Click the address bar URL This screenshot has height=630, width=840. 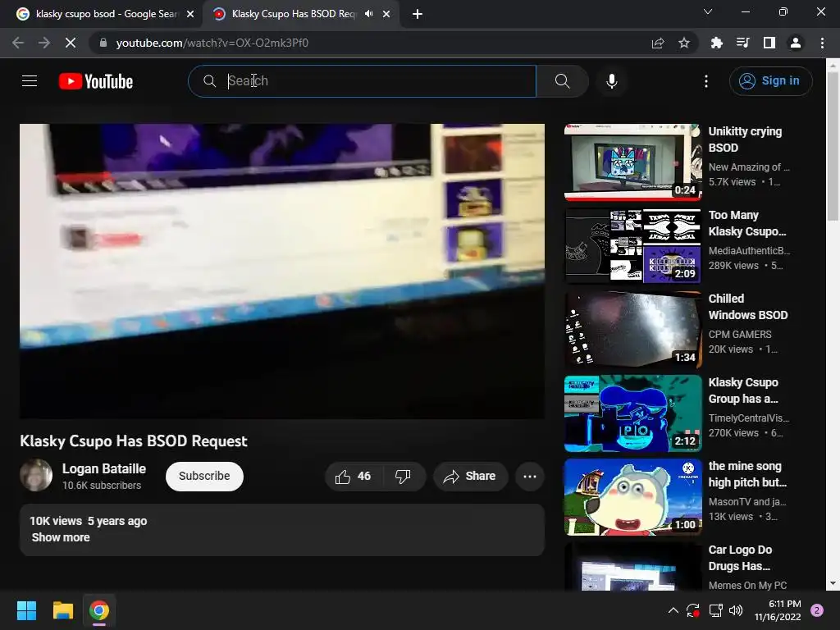point(212,43)
